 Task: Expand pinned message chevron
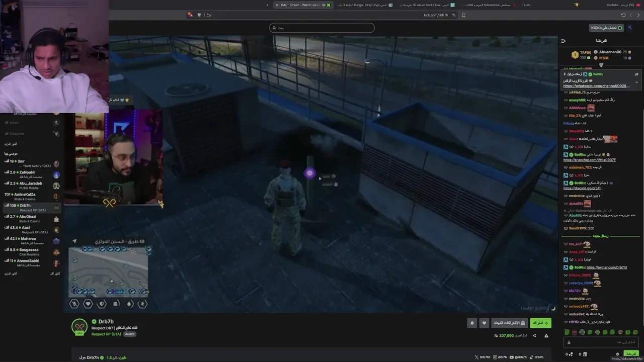point(636,82)
